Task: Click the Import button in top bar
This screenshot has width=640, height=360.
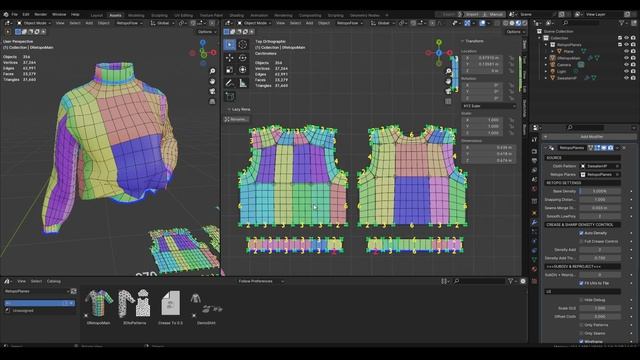Action: pyautogui.click(x=472, y=14)
